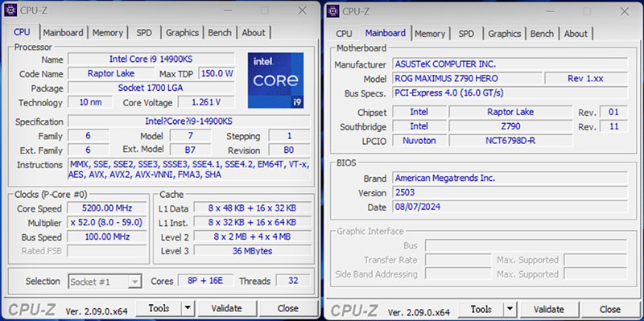
Task: Click Revision value B0
Action: tap(289, 150)
